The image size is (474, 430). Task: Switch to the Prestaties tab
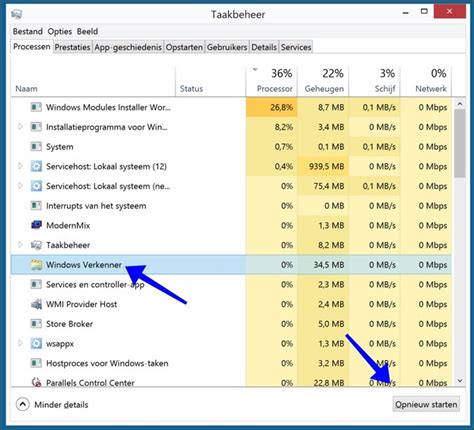click(x=72, y=47)
